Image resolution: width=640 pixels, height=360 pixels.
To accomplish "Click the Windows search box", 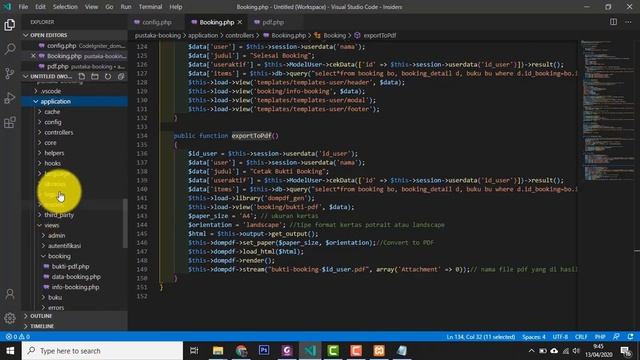I will 102,351.
